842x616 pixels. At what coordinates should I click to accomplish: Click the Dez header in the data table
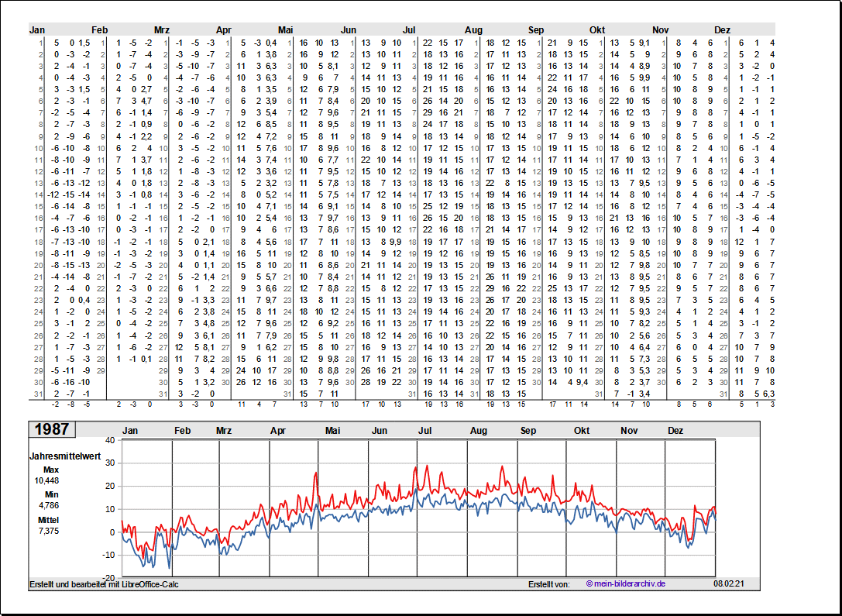pyautogui.click(x=722, y=30)
